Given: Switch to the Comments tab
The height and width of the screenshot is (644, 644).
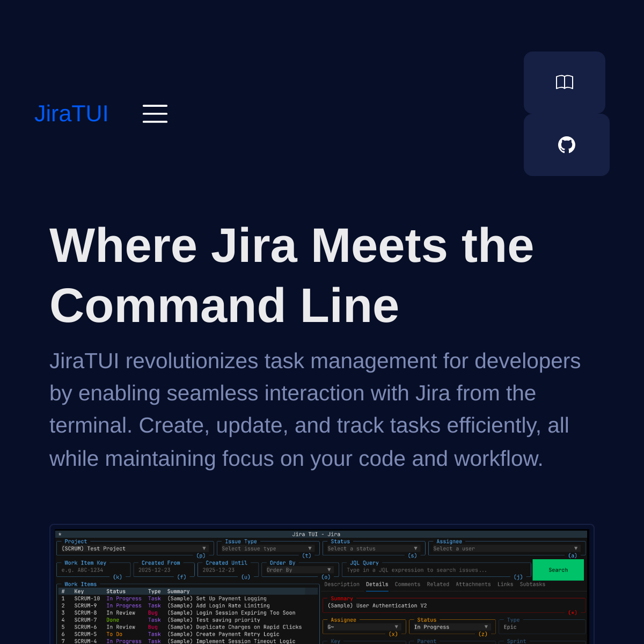Looking at the screenshot, I should (x=407, y=584).
